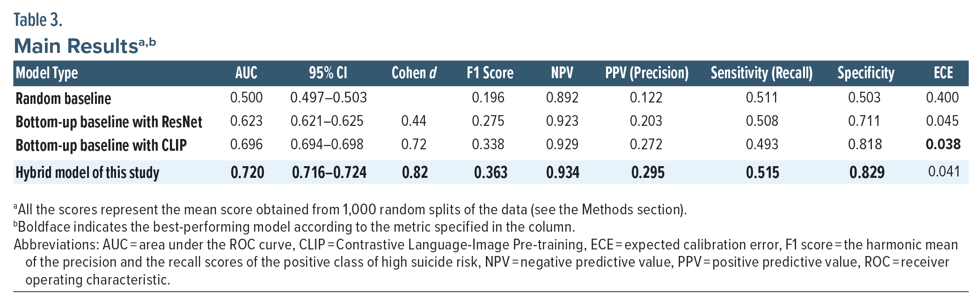Select the Cohen d column header
This screenshot has height=307, width=980.
pyautogui.click(x=414, y=73)
